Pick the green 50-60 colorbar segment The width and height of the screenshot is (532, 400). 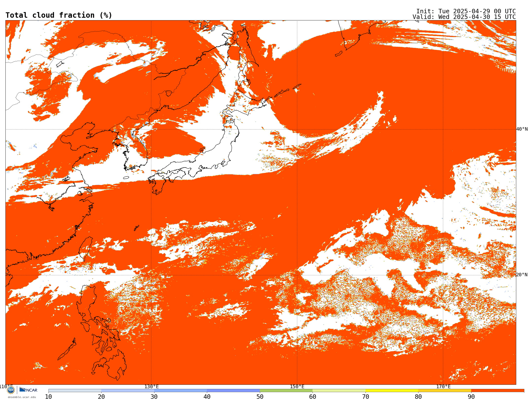[286, 391]
